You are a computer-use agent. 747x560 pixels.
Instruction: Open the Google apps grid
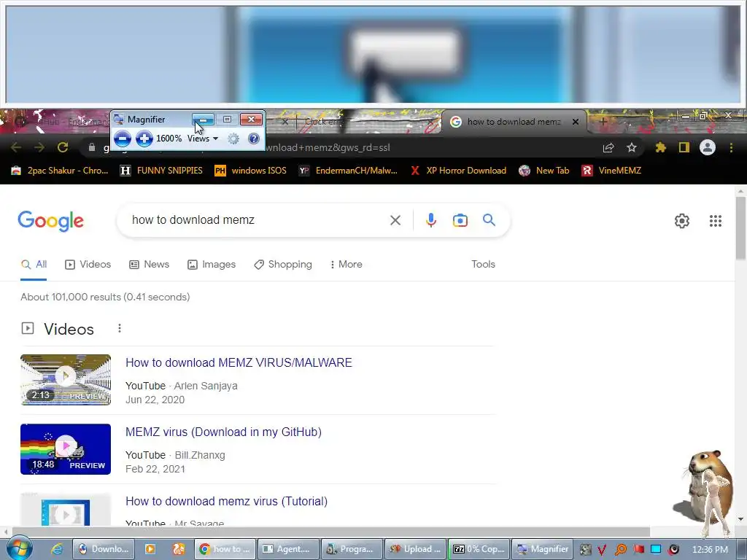716,220
